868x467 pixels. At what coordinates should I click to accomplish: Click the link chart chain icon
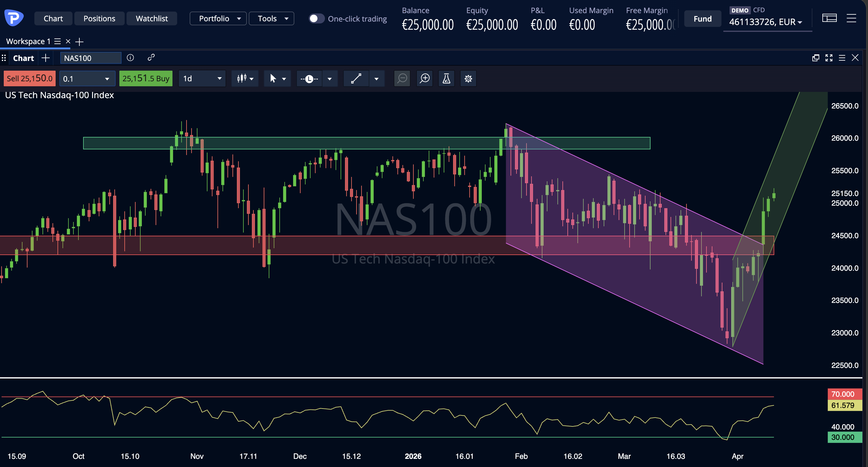[151, 58]
